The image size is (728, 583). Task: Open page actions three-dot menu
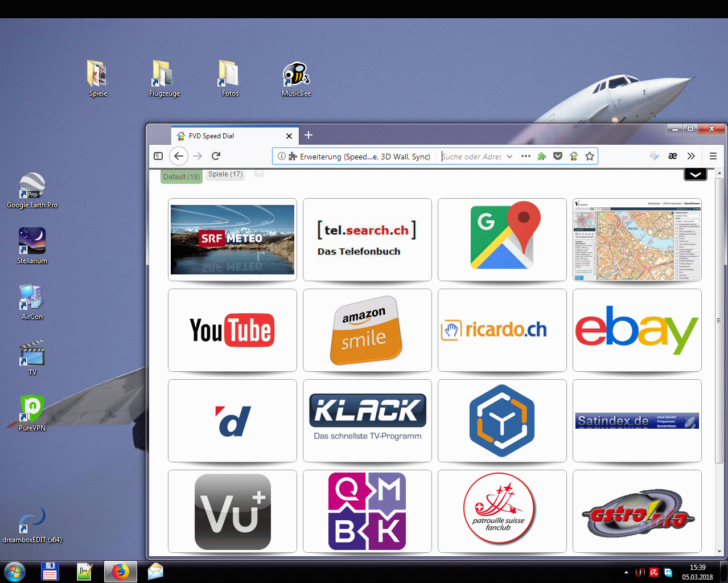(526, 156)
